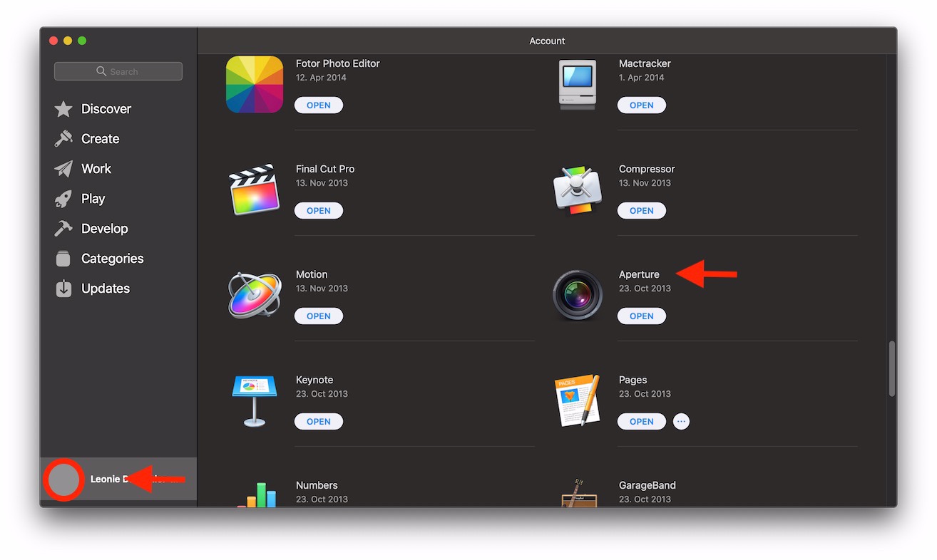Launch Mactracker using its OPEN button
Viewport: 937px width, 560px height.
642,105
